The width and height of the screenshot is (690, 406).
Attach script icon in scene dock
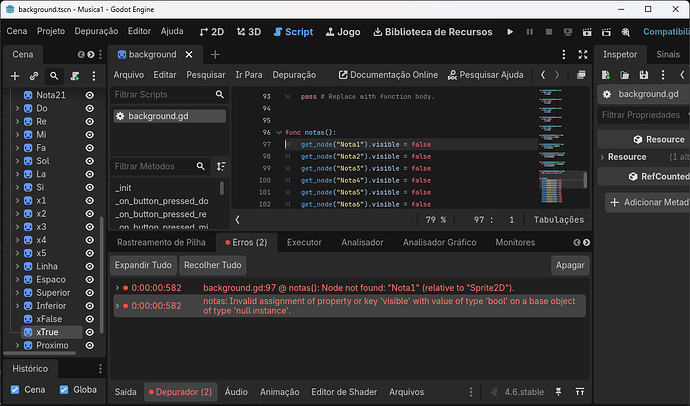click(75, 76)
